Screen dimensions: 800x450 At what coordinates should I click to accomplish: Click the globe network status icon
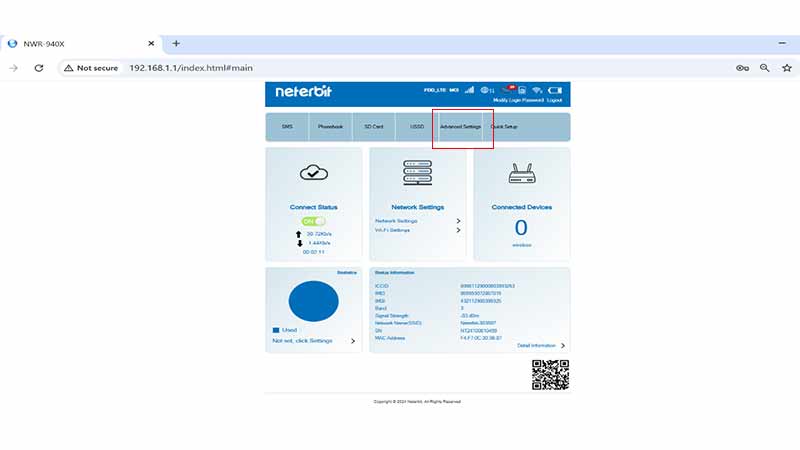click(487, 90)
